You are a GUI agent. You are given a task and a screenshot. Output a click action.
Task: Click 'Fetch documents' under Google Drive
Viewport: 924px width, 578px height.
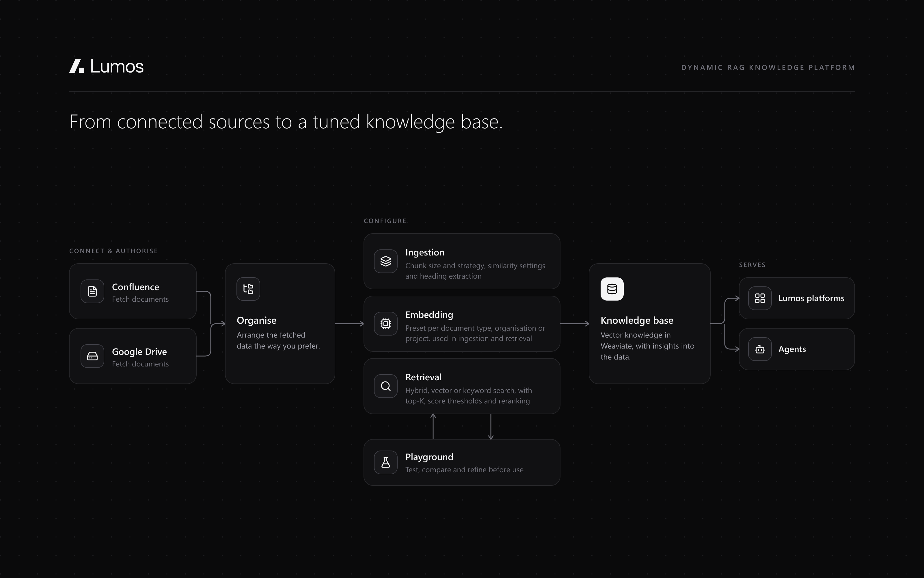(x=140, y=364)
